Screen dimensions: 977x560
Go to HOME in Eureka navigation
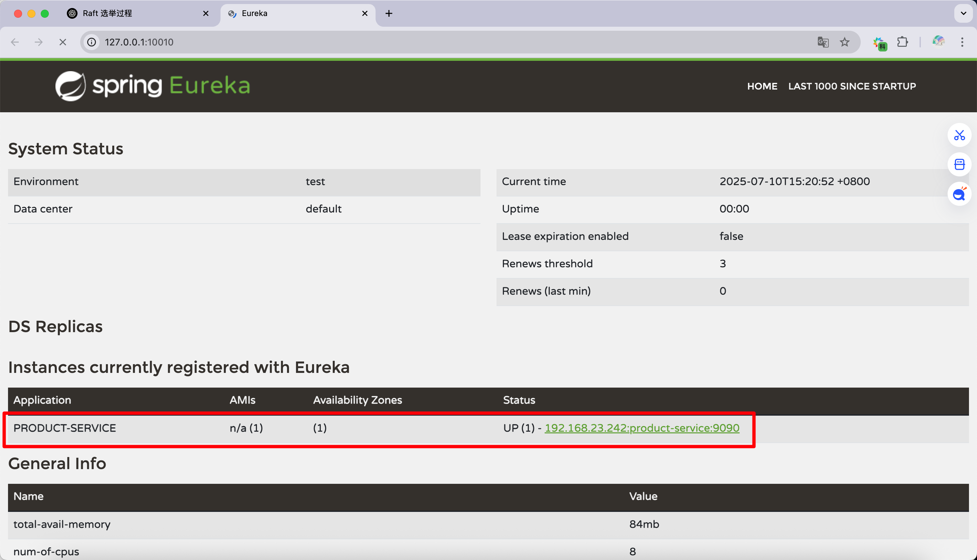coord(762,86)
